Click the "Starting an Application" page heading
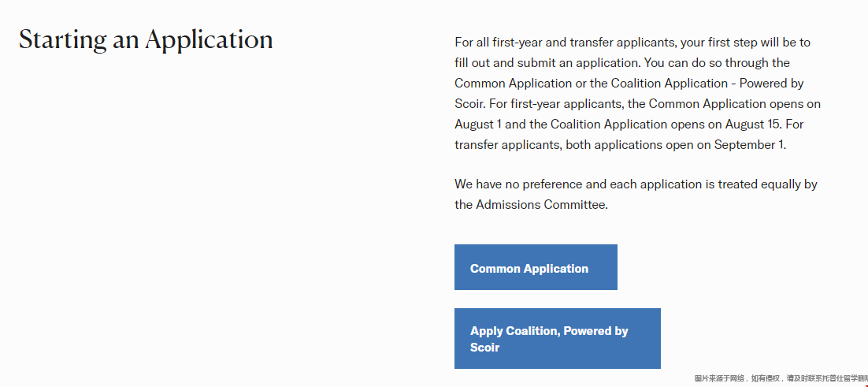868x387 pixels. pos(146,39)
